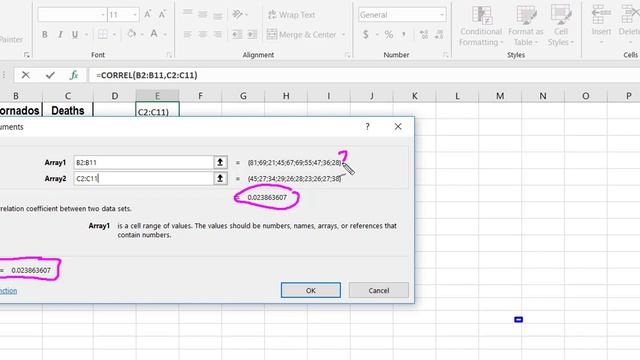Screen dimensions: 640x360
Task: Open Font settings dialog launcher
Action: click(169, 55)
